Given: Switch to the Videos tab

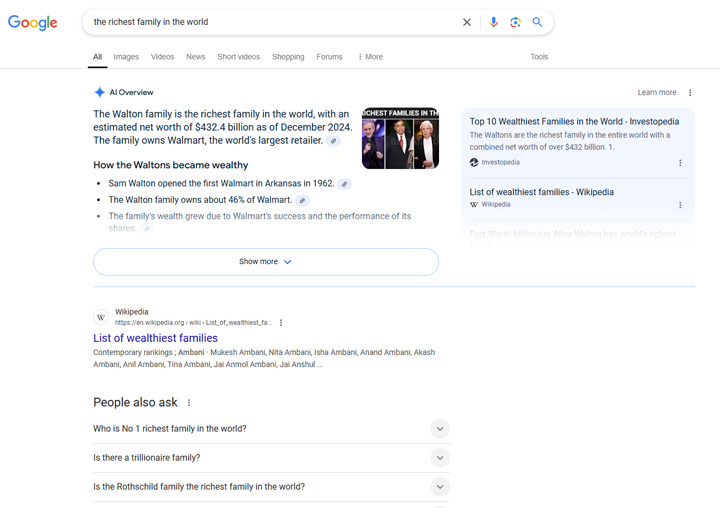Looking at the screenshot, I should point(163,57).
